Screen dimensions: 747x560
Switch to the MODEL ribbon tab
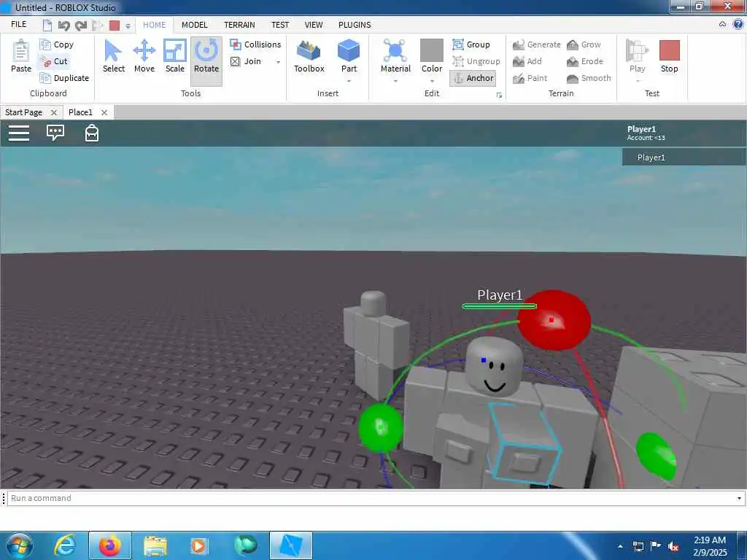194,25
